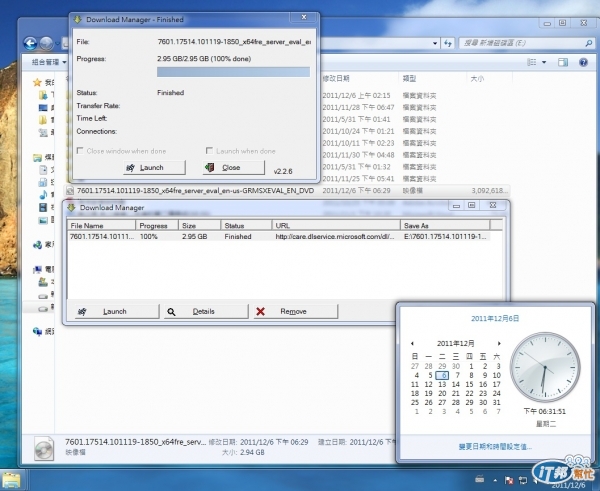Click the disc image icon in details pane
Image resolution: width=600 pixels, height=491 pixels.
(x=44, y=448)
